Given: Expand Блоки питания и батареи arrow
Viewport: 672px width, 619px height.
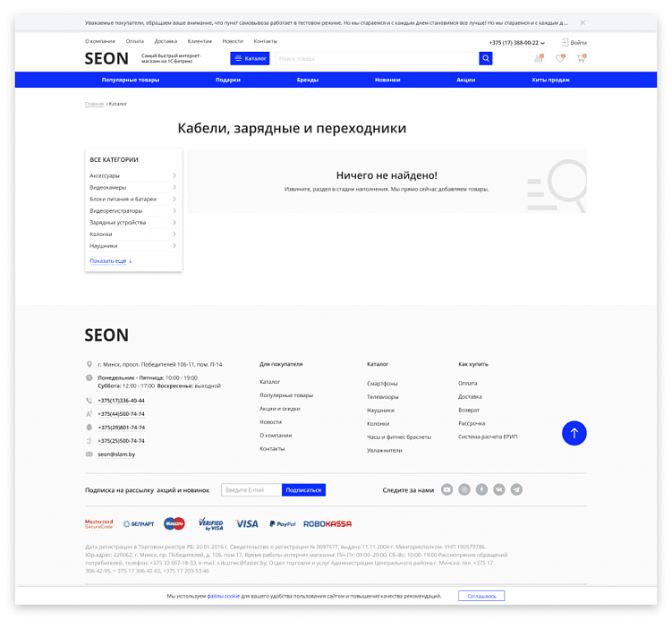Looking at the screenshot, I should point(174,199).
